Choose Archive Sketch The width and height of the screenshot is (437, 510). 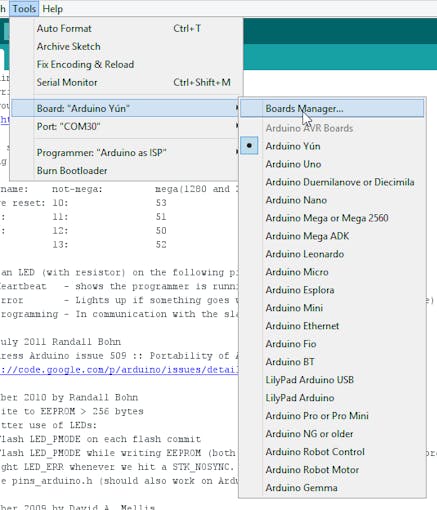pos(127,47)
